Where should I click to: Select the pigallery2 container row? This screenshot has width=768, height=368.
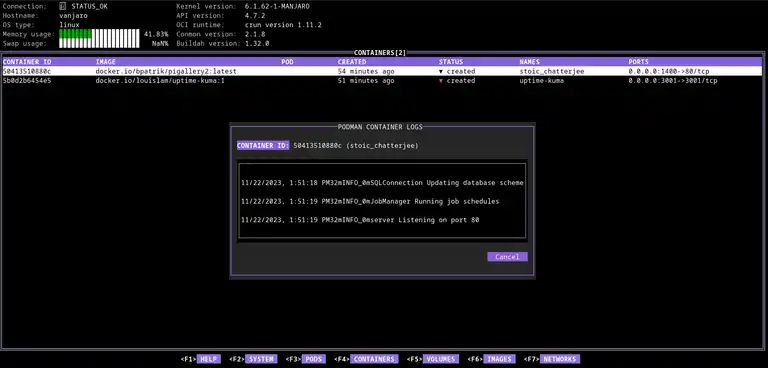click(382, 72)
